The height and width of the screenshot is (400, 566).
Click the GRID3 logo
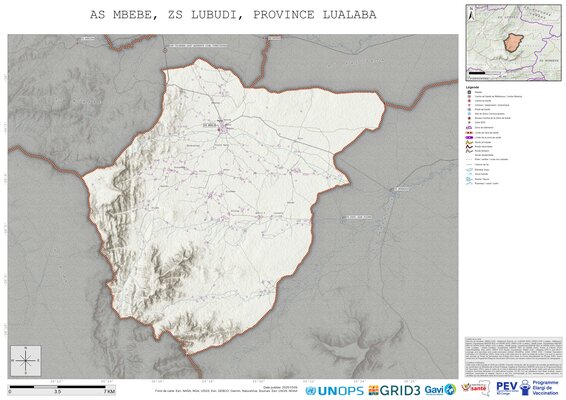point(394,390)
